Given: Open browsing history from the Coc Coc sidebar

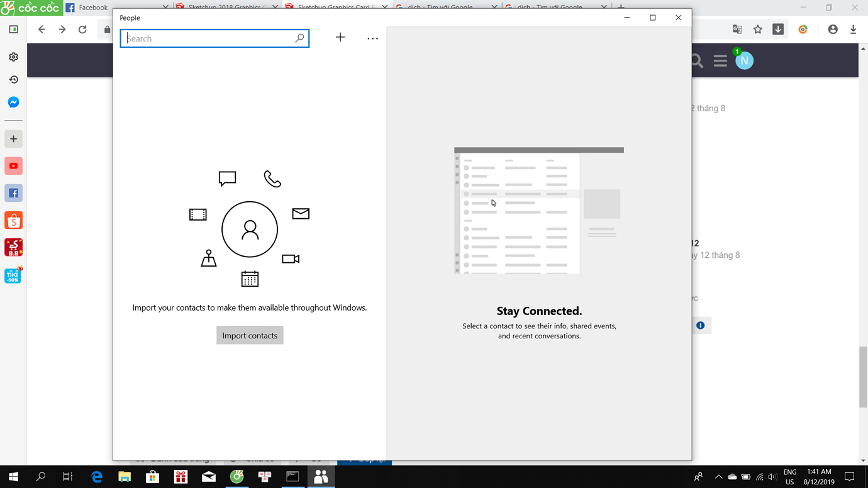Looking at the screenshot, I should tap(13, 79).
